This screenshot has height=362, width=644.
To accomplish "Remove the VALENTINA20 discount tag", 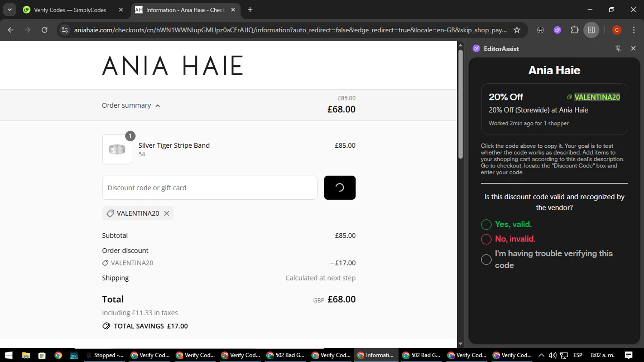I will 167,213.
